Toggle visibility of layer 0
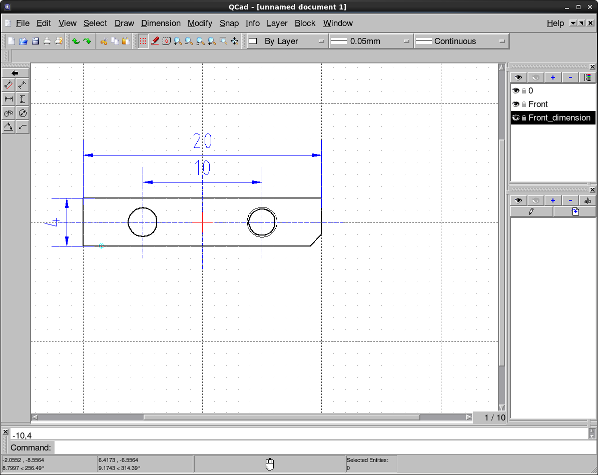 click(516, 91)
